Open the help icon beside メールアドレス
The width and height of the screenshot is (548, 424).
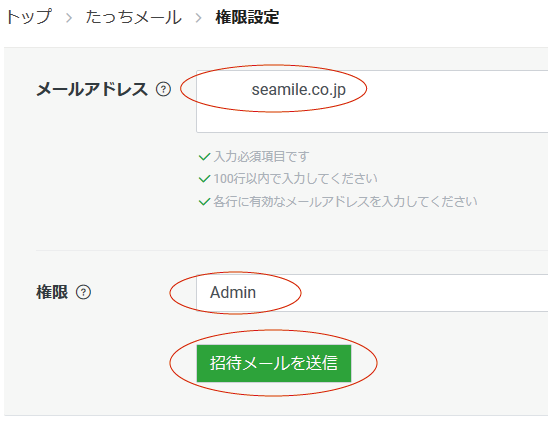[x=163, y=89]
